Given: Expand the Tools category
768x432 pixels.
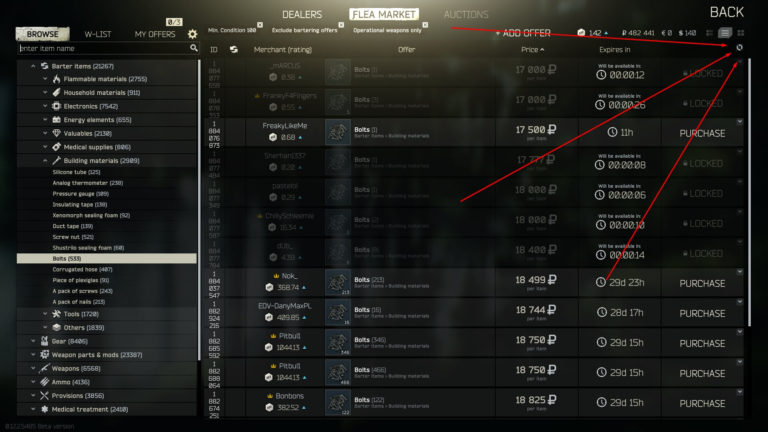Looking at the screenshot, I should [x=45, y=314].
